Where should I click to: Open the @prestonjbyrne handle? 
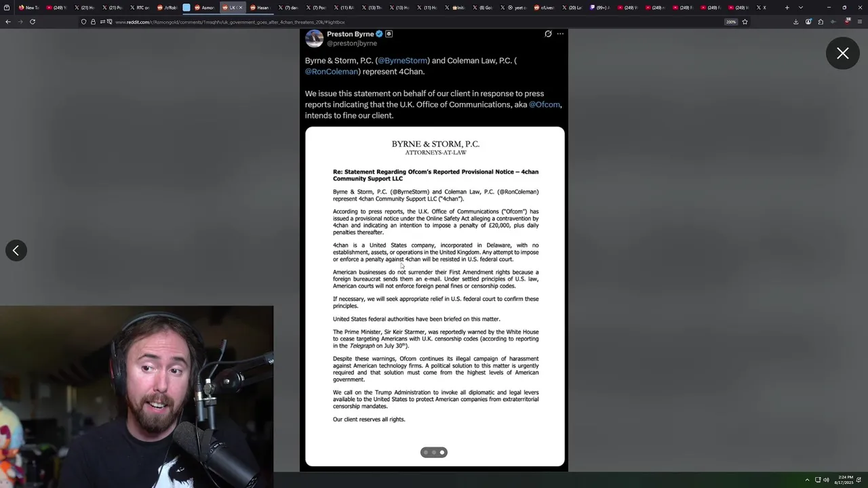click(x=352, y=43)
